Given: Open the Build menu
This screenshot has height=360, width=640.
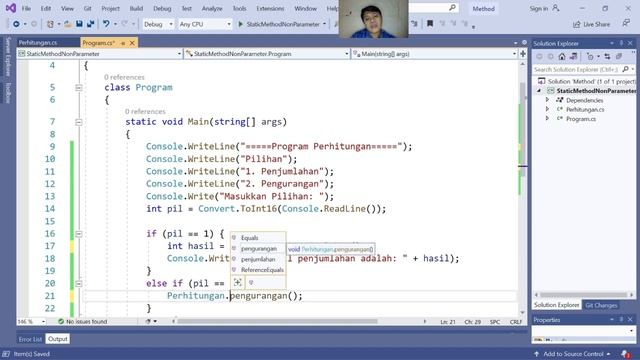Looking at the screenshot, I should click(136, 8).
